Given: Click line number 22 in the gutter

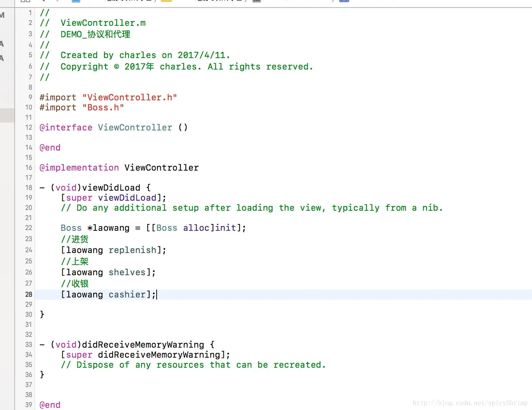Looking at the screenshot, I should [x=29, y=228].
